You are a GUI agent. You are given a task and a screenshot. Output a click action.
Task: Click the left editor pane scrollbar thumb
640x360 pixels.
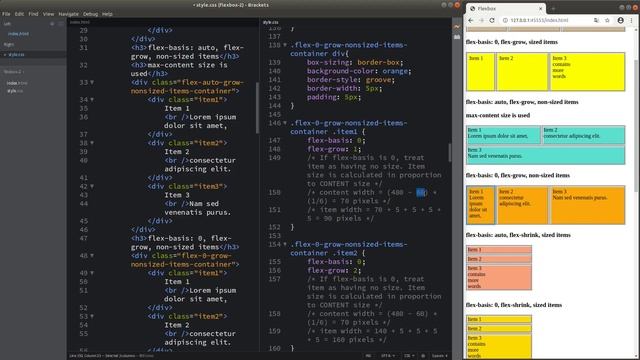[x=257, y=108]
